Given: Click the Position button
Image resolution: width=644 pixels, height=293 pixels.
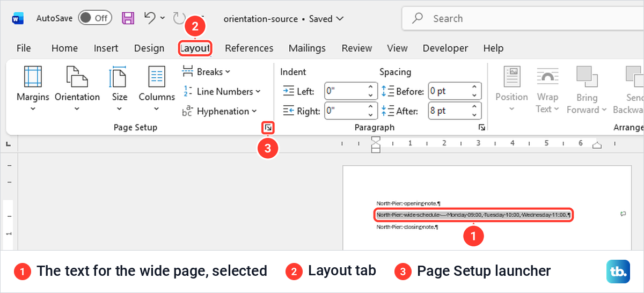Looking at the screenshot, I should coord(511,89).
